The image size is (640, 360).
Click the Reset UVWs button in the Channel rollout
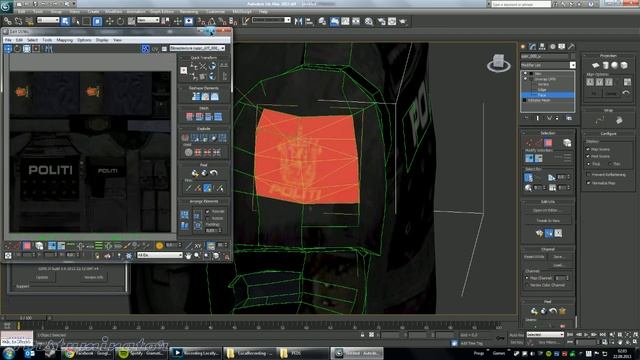[x=534, y=257]
